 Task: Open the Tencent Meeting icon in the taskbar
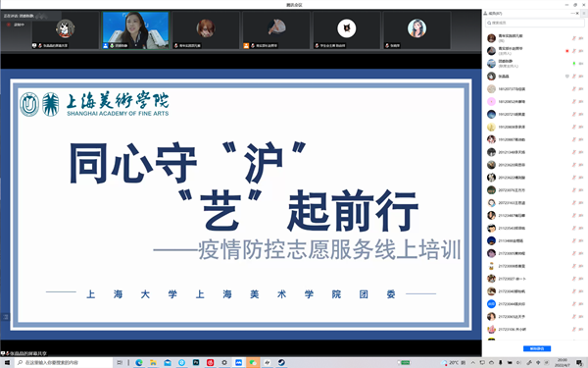238,362
